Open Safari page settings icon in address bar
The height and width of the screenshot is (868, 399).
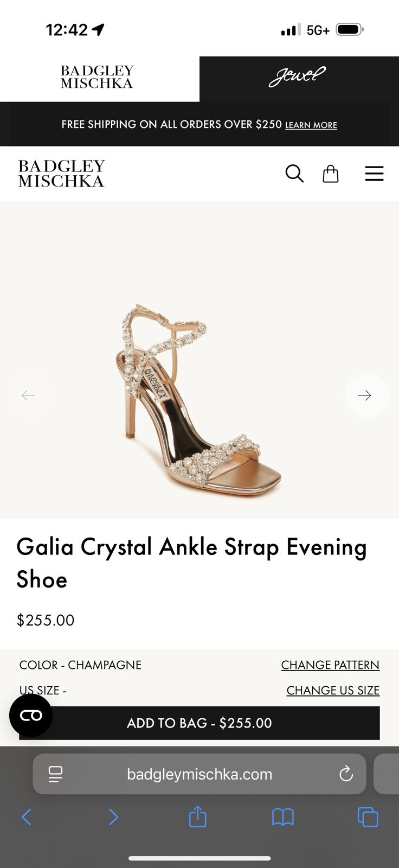tap(55, 774)
